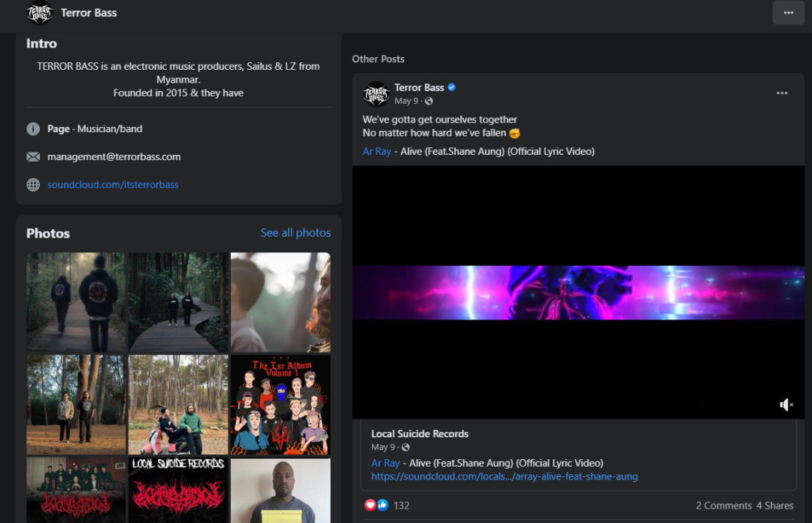Open the page options three-dot menu in header
812x523 pixels.
pyautogui.click(x=788, y=13)
